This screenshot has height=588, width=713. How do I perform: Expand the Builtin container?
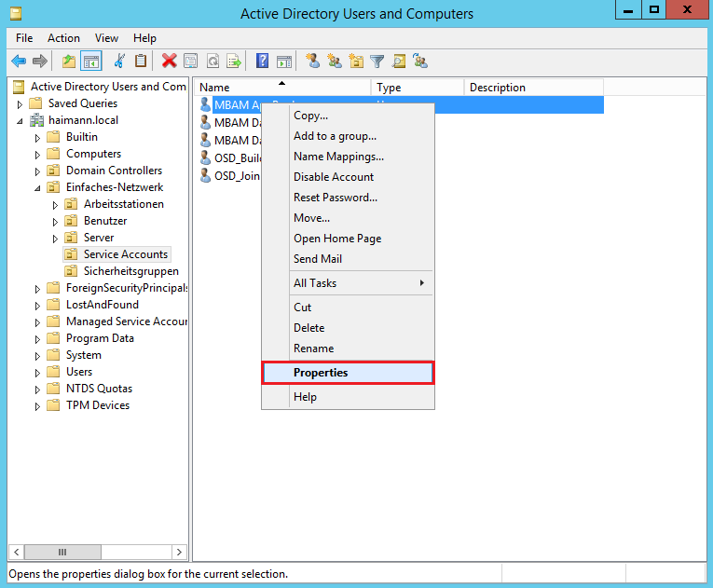[x=37, y=138]
